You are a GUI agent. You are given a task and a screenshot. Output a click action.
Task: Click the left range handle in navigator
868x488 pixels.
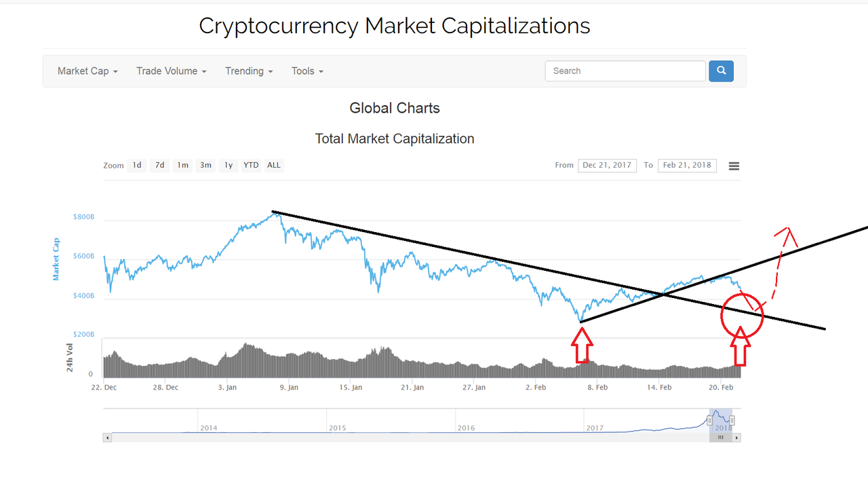(x=710, y=421)
